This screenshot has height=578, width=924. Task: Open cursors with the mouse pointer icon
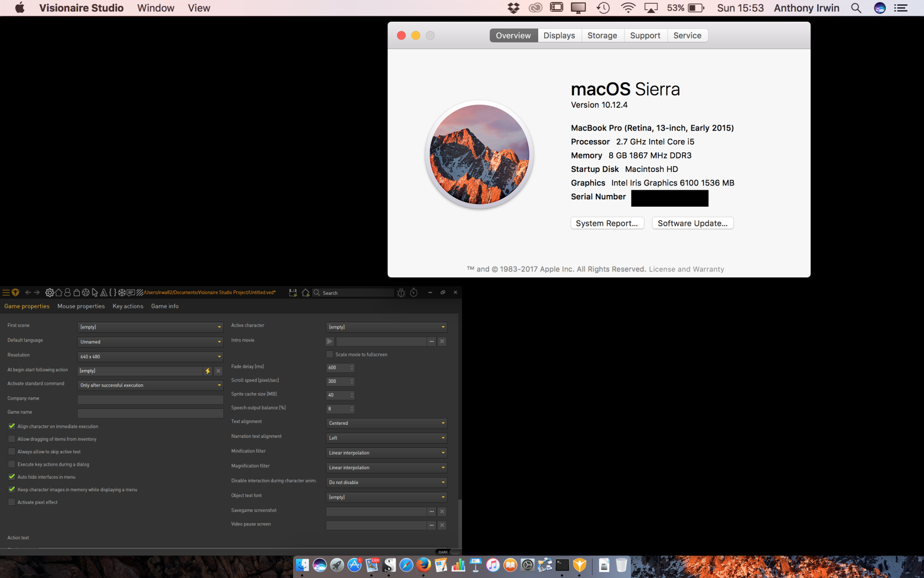tap(95, 292)
